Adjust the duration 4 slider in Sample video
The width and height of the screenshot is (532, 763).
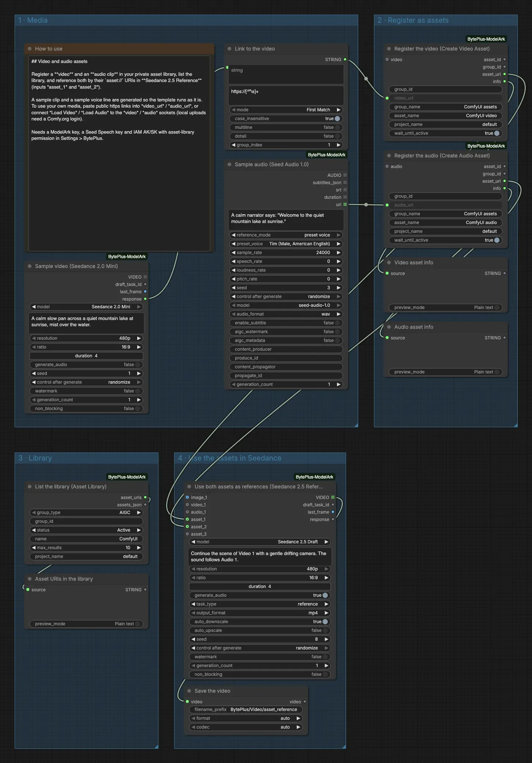pyautogui.click(x=86, y=356)
